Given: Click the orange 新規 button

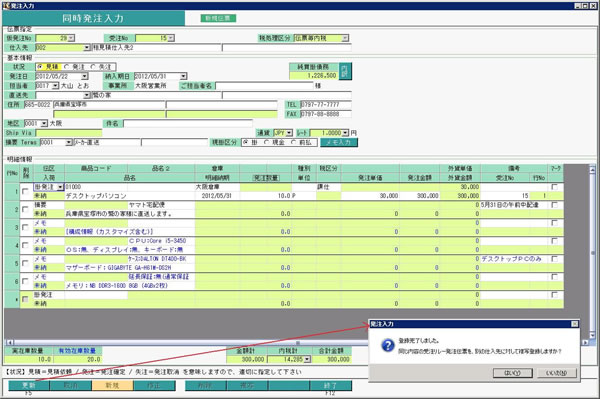Looking at the screenshot, I should pyautogui.click(x=112, y=385).
